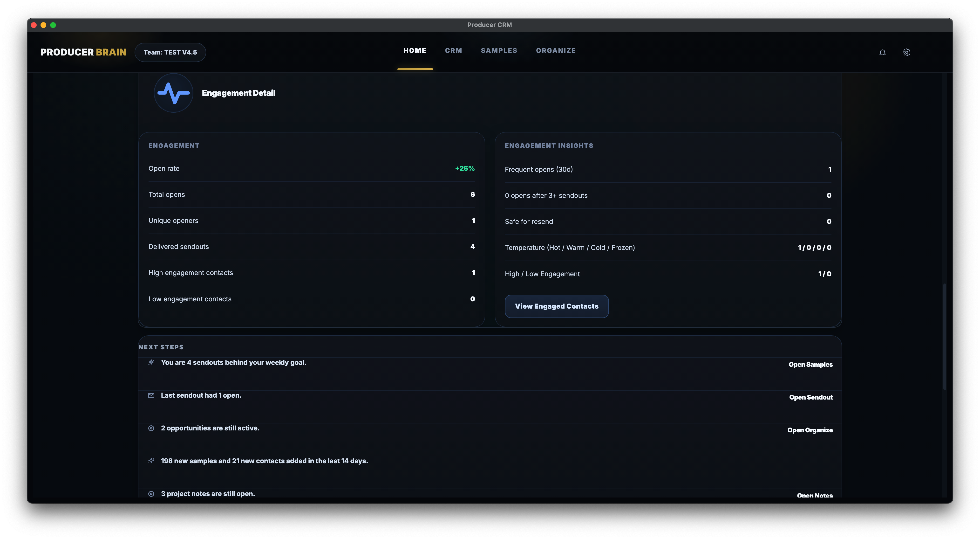Click the Producer Brain logo
The width and height of the screenshot is (980, 539).
pos(83,52)
